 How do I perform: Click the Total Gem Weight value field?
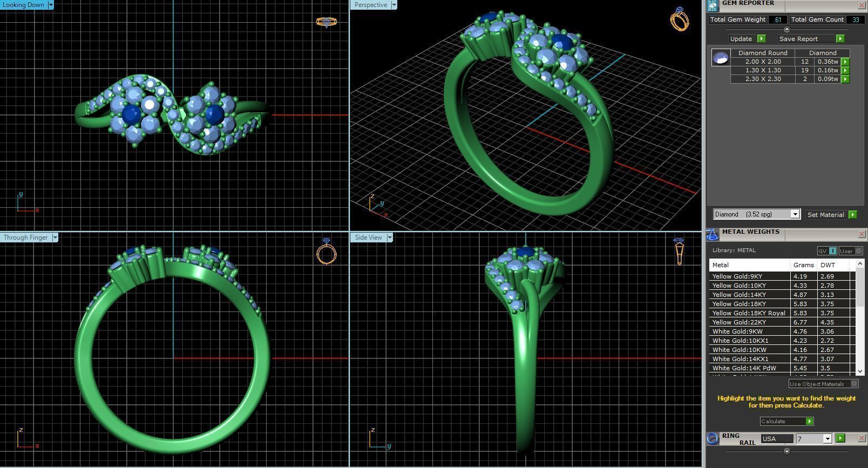tap(777, 19)
